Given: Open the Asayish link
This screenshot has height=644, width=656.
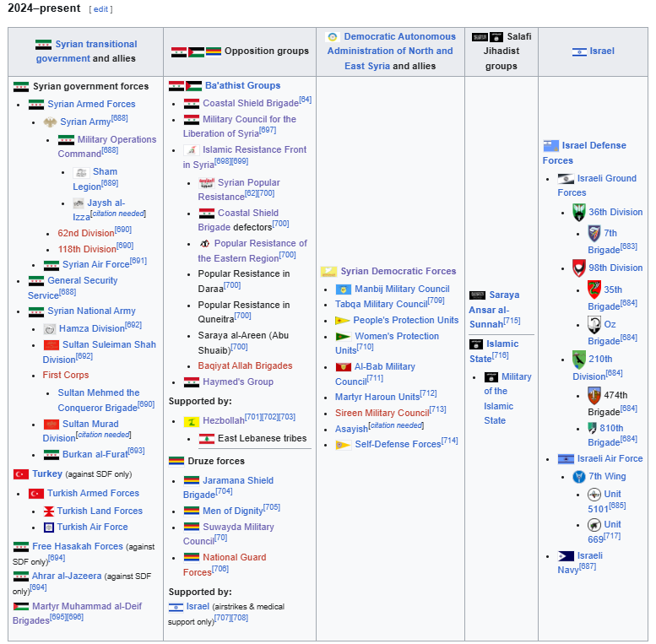Looking at the screenshot, I should tap(351, 430).
